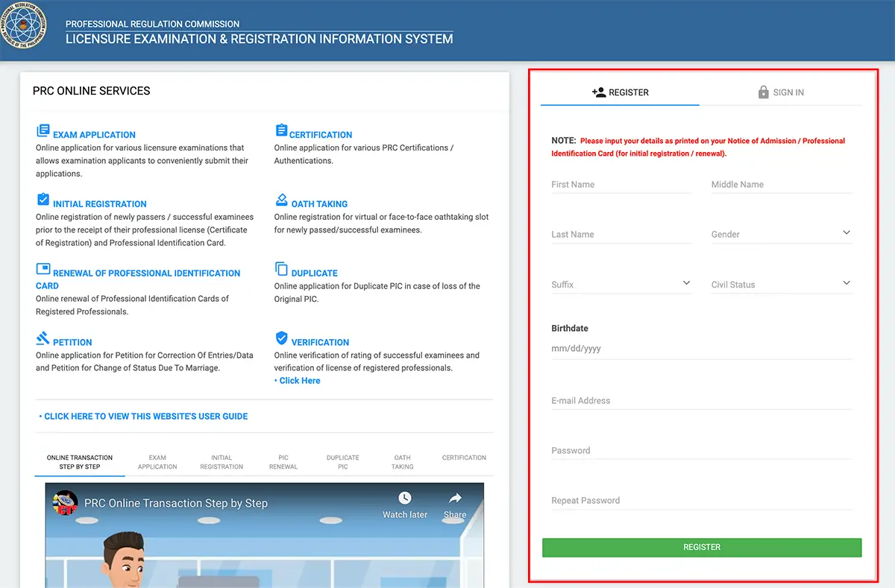
Task: Select the PIC Renewal video tab
Action: (x=283, y=462)
